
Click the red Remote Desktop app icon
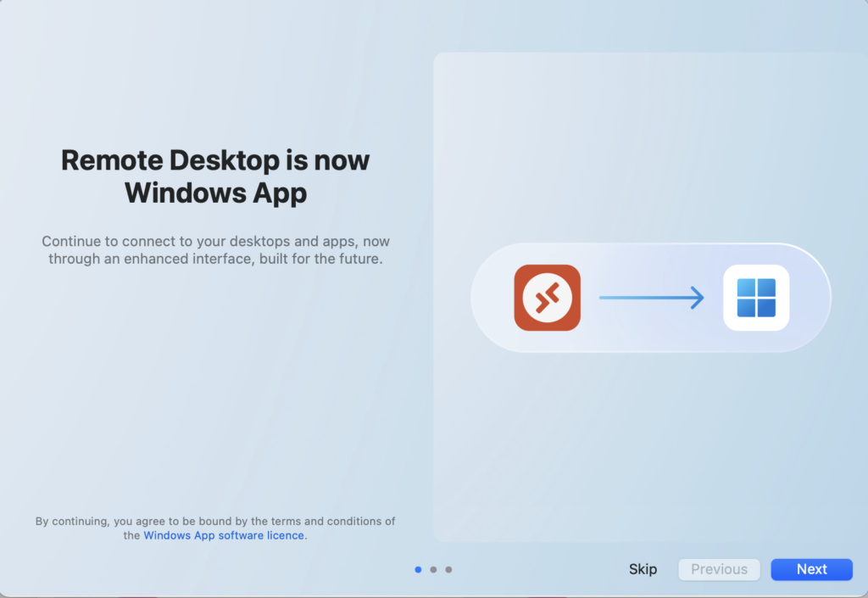[547, 298]
